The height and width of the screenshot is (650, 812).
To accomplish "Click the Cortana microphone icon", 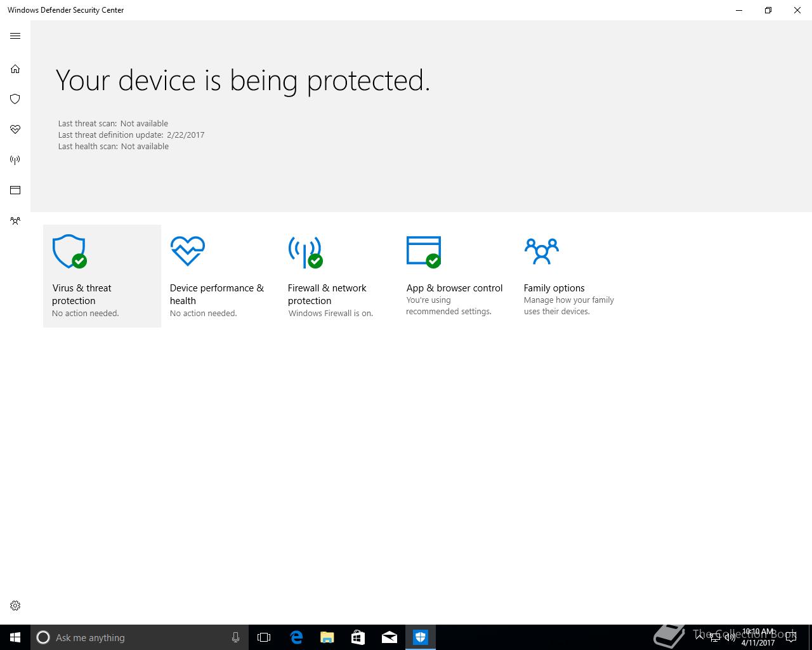I will [x=235, y=637].
